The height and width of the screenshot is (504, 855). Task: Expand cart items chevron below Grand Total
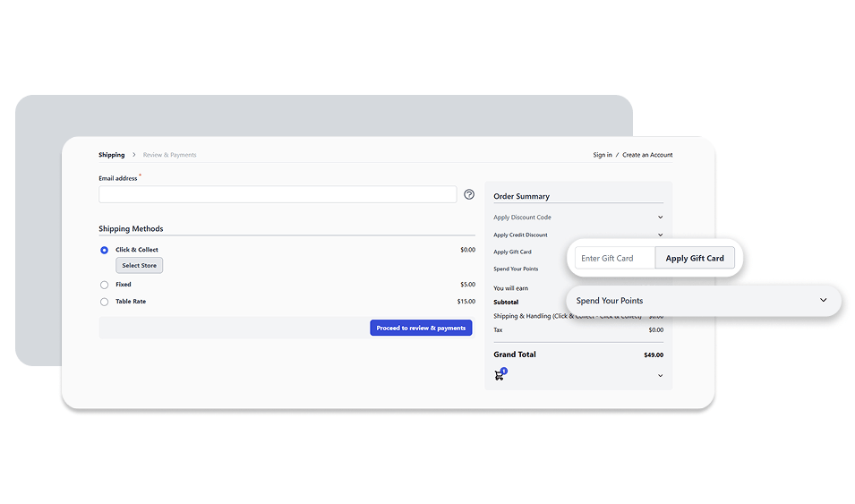(x=661, y=376)
